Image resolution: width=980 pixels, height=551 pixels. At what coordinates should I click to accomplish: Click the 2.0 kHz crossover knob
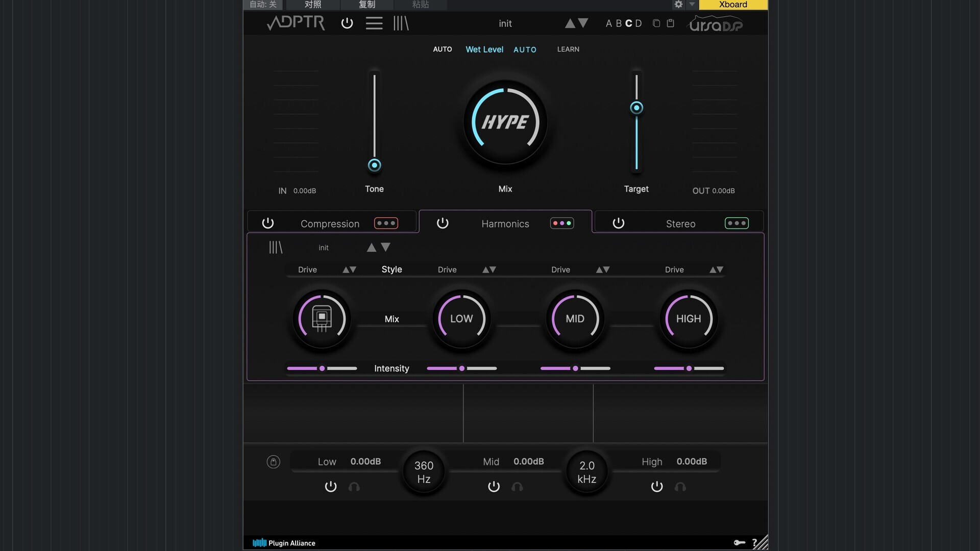(x=587, y=472)
